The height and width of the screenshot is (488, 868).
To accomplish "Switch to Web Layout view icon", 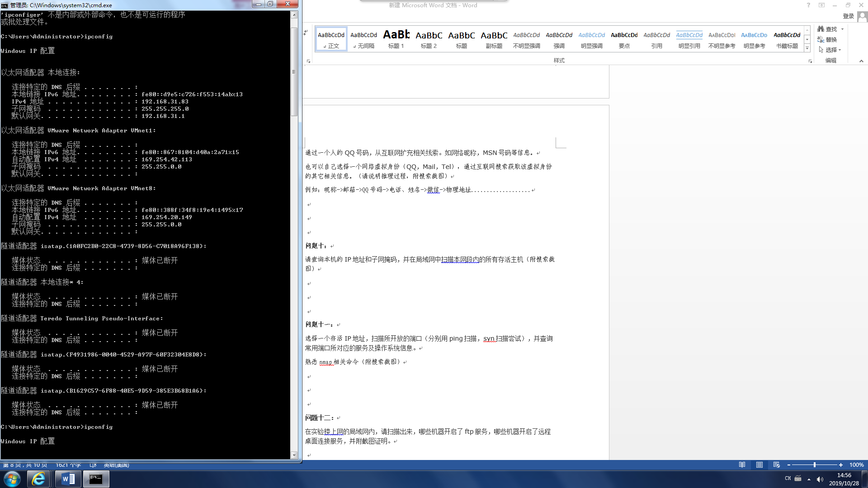I will click(776, 465).
